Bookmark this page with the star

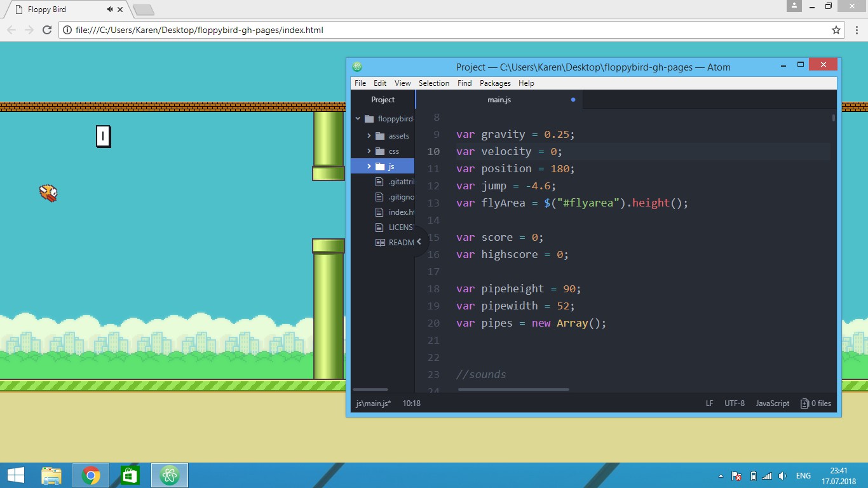tap(836, 30)
